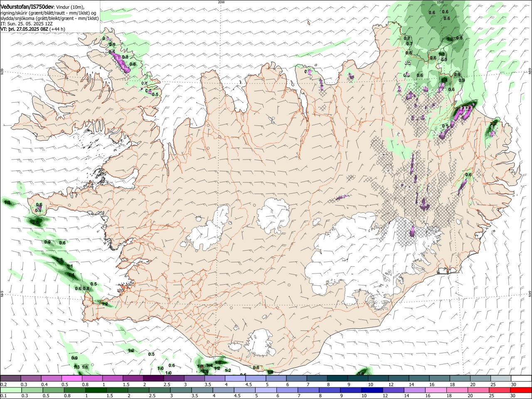The width and height of the screenshot is (532, 399).
Task: Select the 1–1.5 snow scale swatch
Action: coord(112,379)
